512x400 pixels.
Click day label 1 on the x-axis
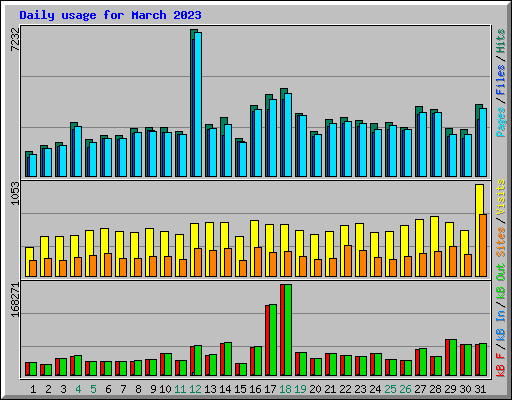point(33,389)
